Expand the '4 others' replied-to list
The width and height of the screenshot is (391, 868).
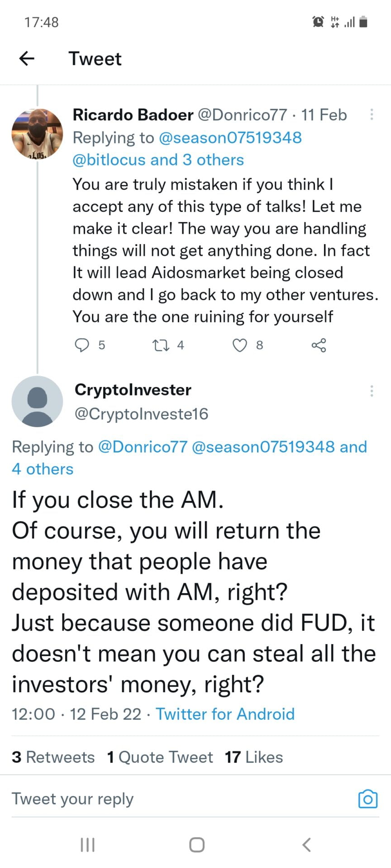point(43,469)
